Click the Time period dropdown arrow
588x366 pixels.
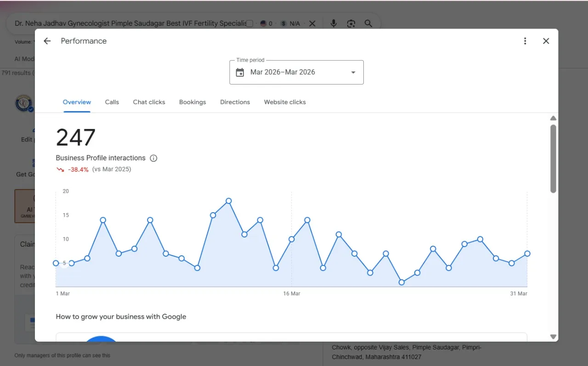point(353,73)
